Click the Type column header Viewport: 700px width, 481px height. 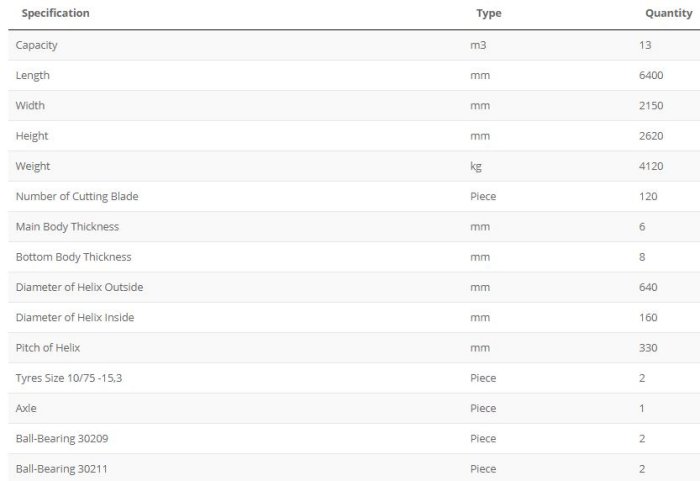[x=488, y=13]
